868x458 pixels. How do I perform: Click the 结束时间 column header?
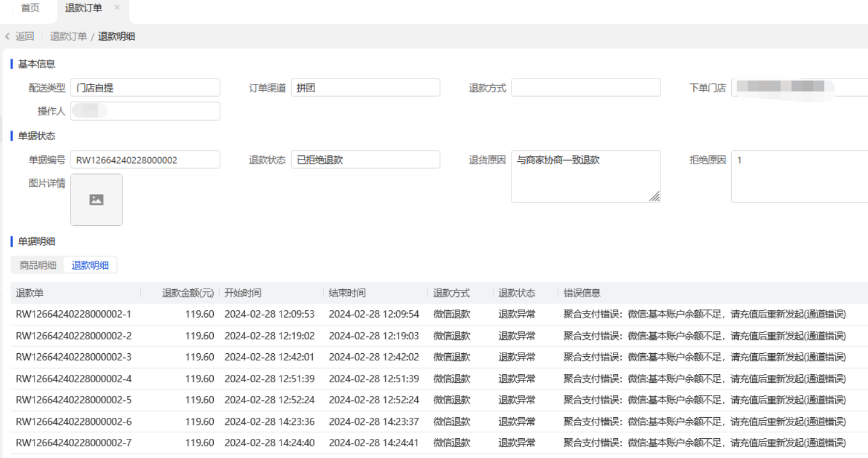347,293
